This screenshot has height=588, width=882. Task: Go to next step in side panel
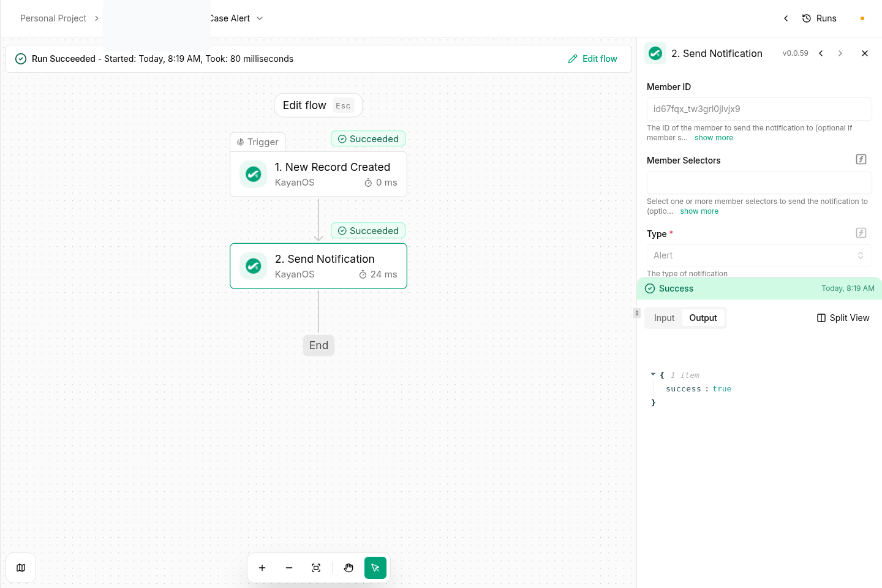tap(840, 53)
